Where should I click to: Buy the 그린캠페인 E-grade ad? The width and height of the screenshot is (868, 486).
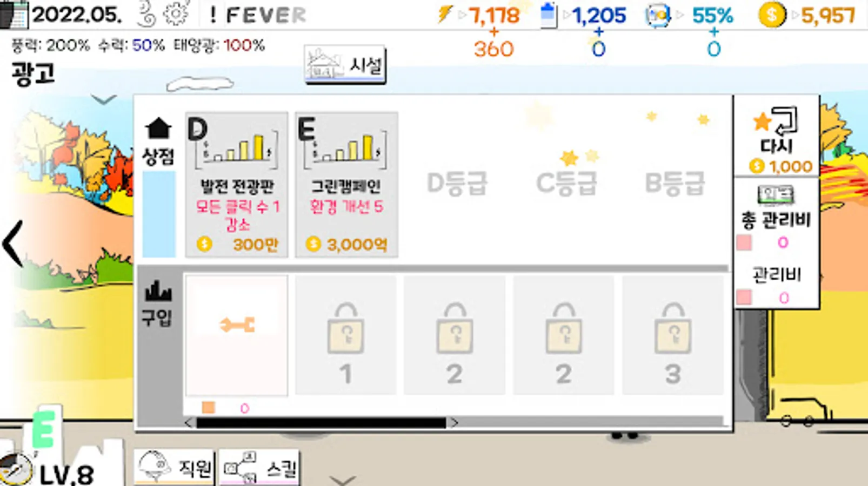click(346, 185)
